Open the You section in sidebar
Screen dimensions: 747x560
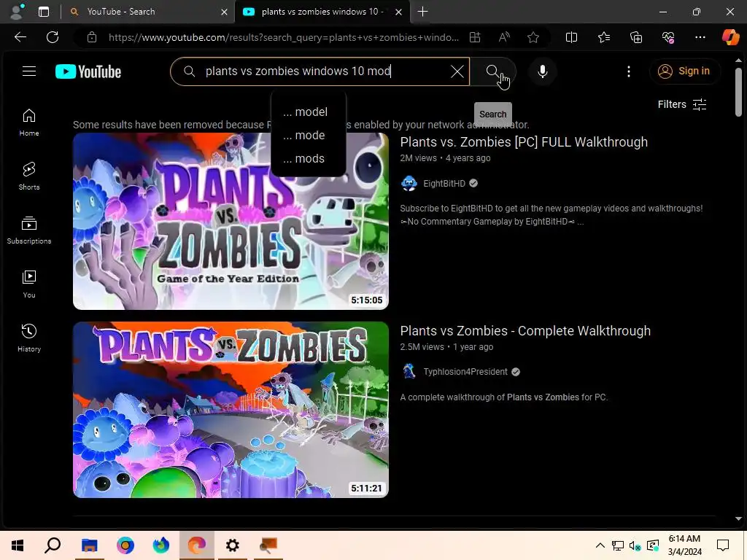tap(29, 284)
